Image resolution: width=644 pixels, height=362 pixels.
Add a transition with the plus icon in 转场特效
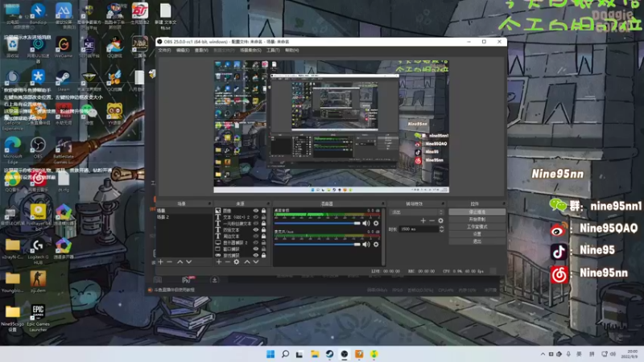point(423,220)
